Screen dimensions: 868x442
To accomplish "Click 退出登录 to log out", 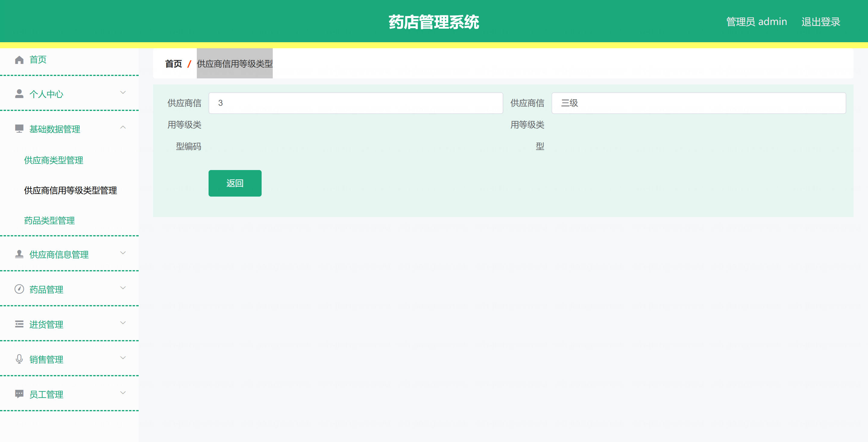I will pos(820,22).
